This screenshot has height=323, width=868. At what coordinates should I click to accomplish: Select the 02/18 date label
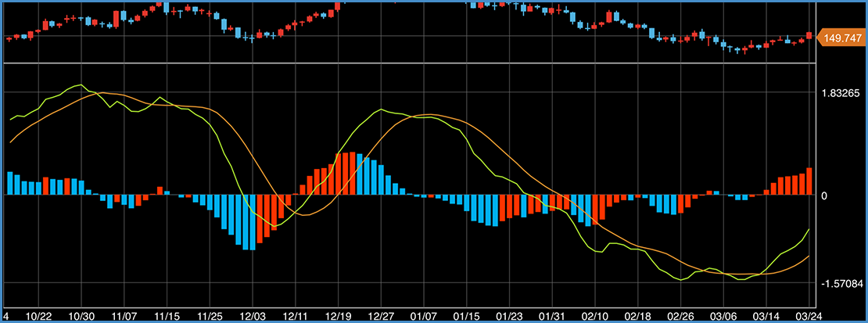click(x=638, y=316)
